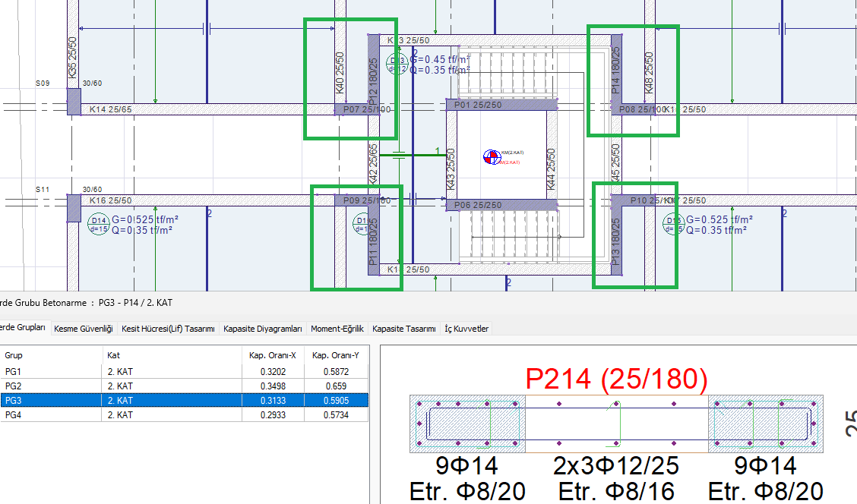
Task: Select the D14 slab marker below beam K16
Action: pyautogui.click(x=99, y=225)
